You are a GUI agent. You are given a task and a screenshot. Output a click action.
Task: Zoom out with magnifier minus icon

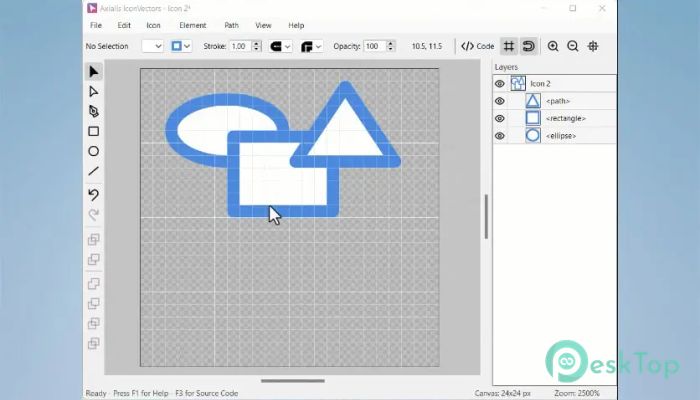pos(573,46)
